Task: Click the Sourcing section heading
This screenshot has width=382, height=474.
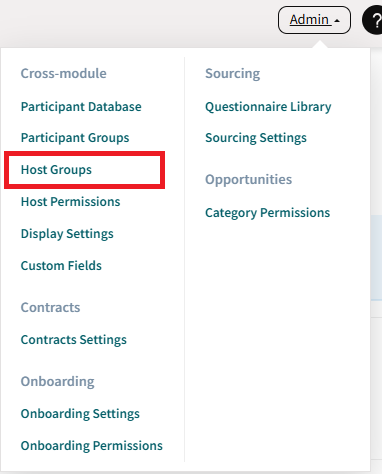Action: (233, 74)
